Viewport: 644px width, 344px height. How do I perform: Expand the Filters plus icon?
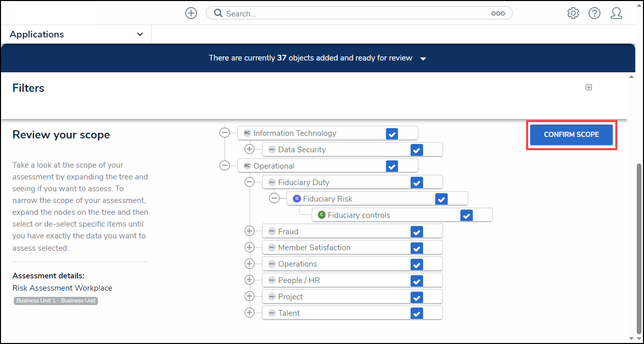point(589,87)
